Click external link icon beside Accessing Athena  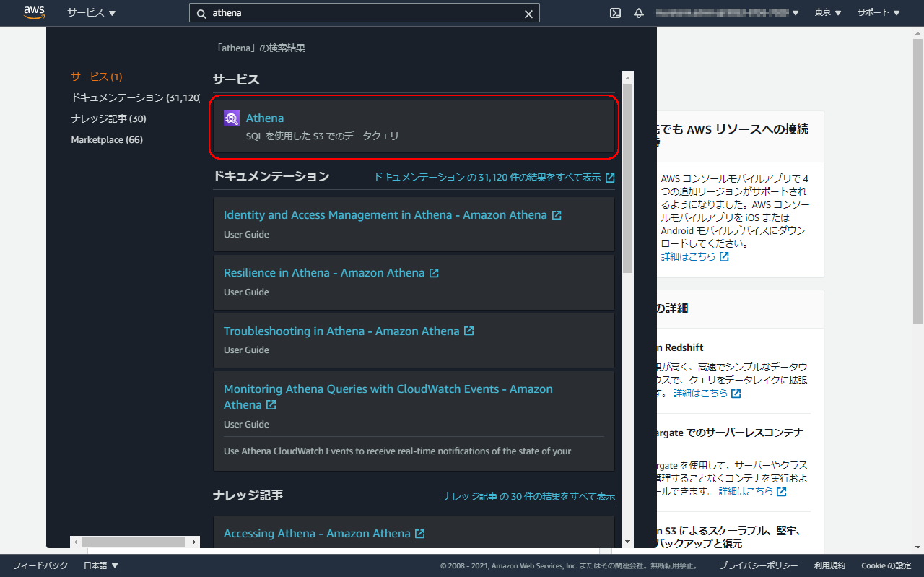[x=420, y=533]
